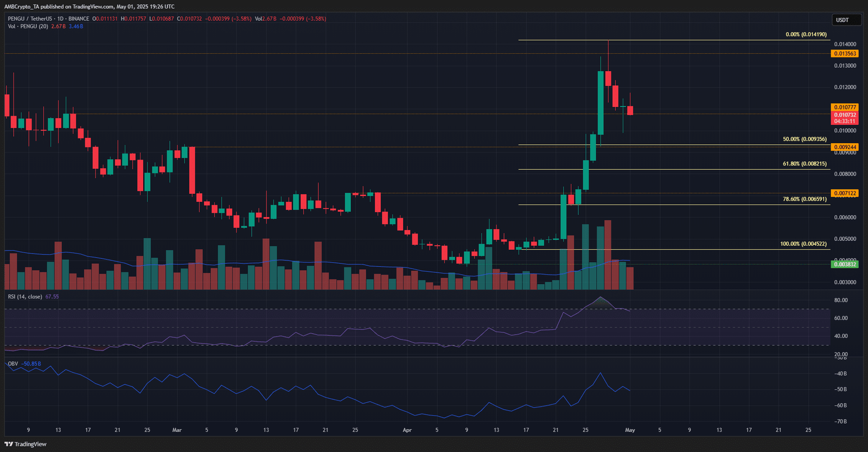
Task: Click the 0.006000 price axis tick
Action: point(845,218)
